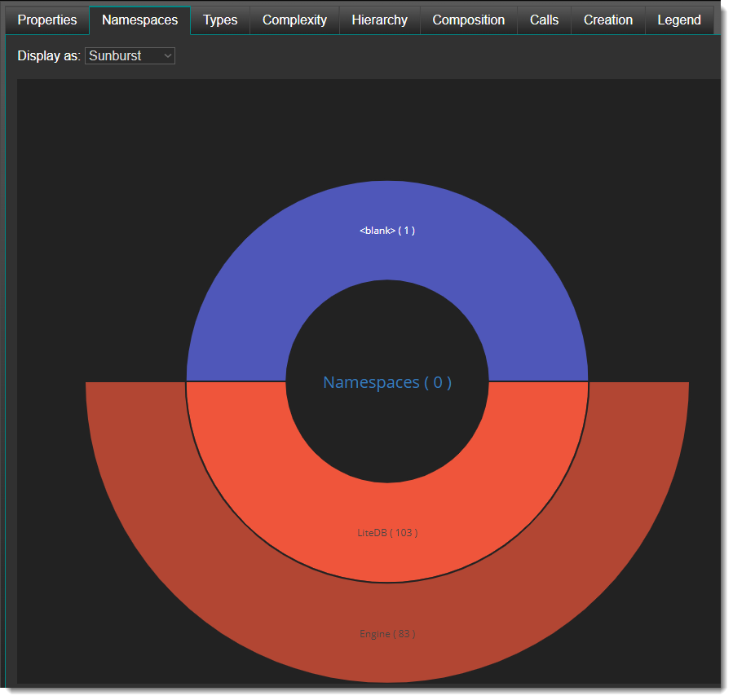The image size is (733, 700).
Task: Click the 'Display as:' label
Action: [49, 55]
